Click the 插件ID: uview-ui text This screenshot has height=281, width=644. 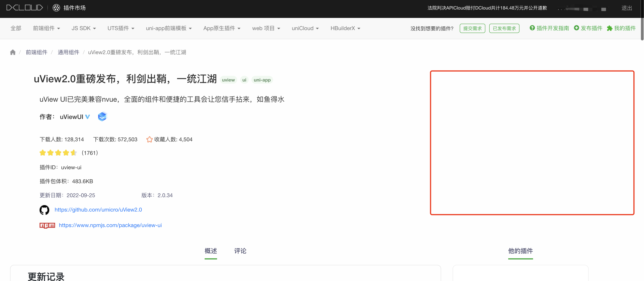click(x=61, y=167)
